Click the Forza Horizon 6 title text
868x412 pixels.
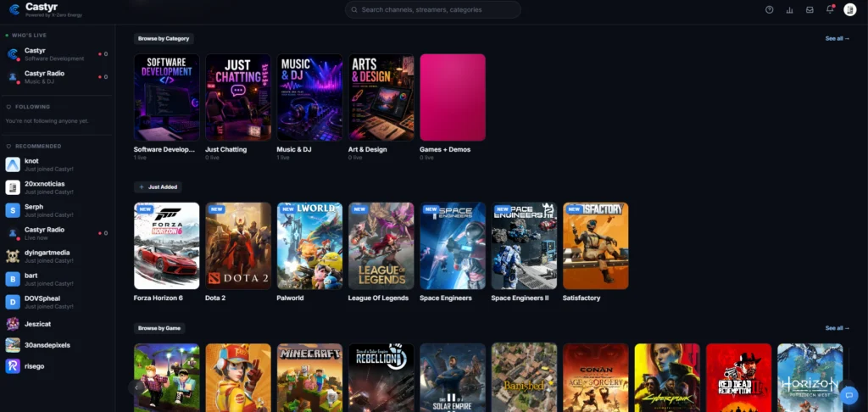[x=159, y=298]
